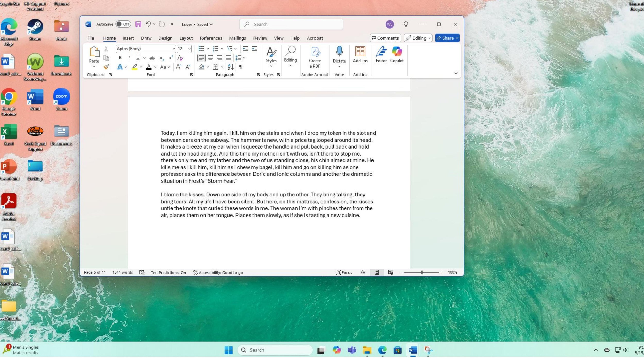Switch to the Layout tab

tap(186, 38)
